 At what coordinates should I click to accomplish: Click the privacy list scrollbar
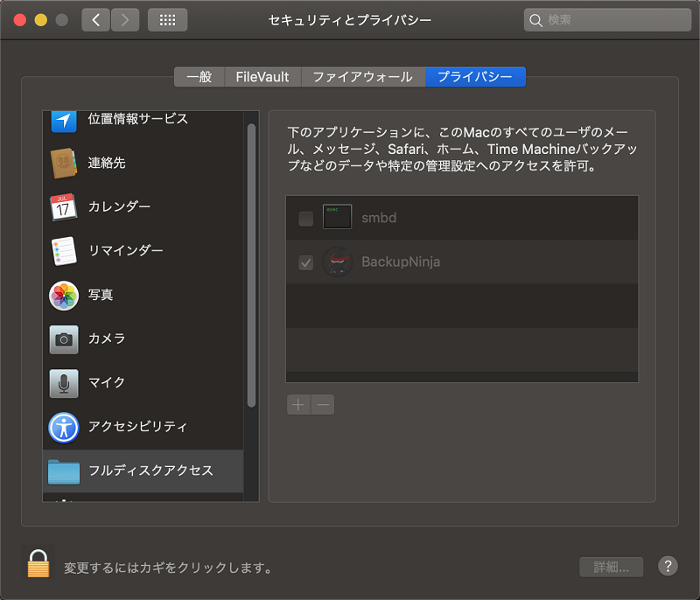pyautogui.click(x=251, y=265)
